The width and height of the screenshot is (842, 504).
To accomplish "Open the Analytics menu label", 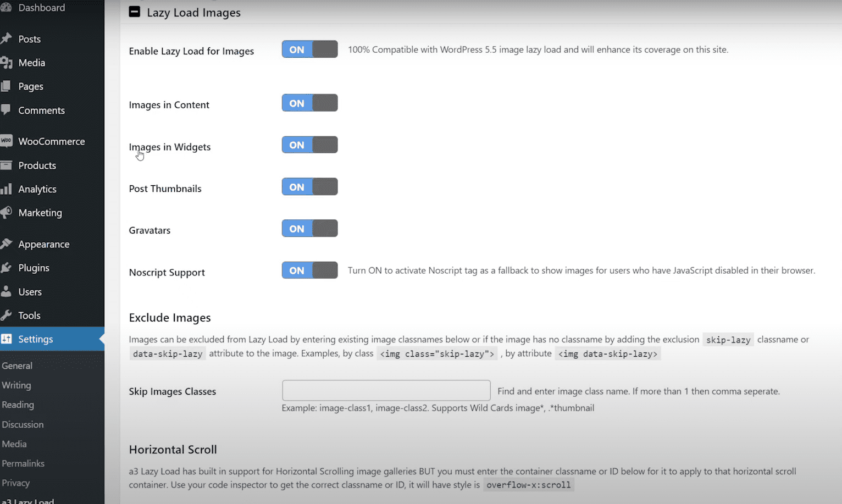I will [37, 189].
